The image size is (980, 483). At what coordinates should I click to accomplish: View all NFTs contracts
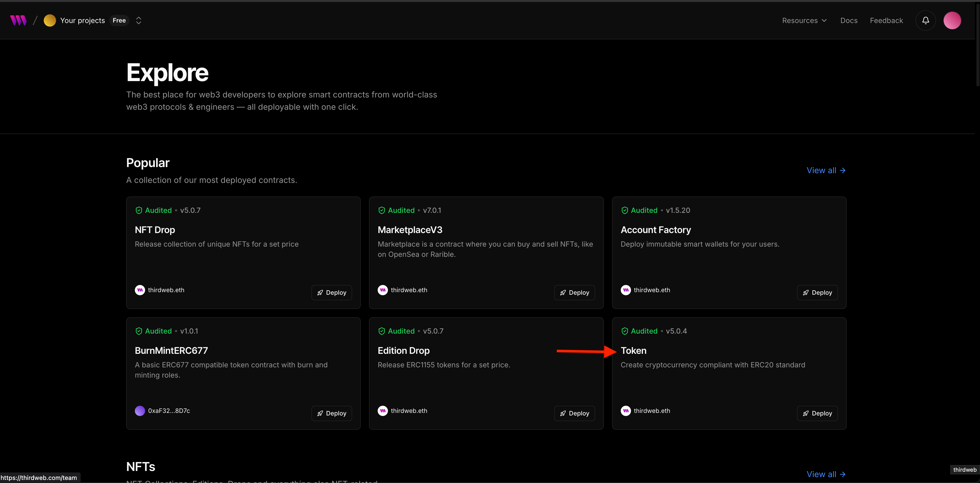click(826, 474)
